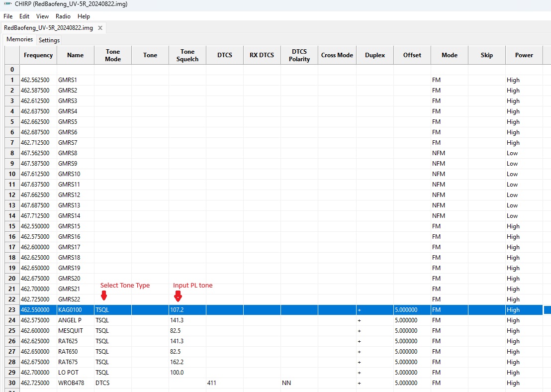Image resolution: width=551 pixels, height=392 pixels.
Task: Open the View menu
Action: 42,16
